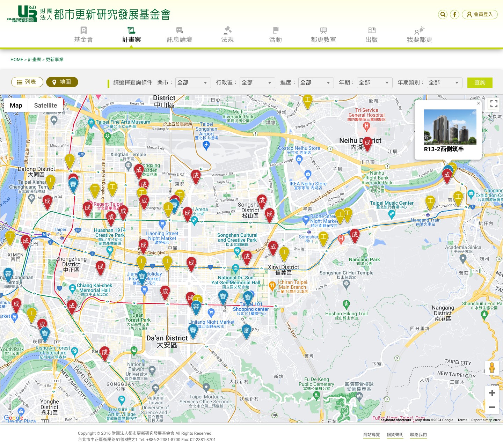This screenshot has width=503, height=448.
Task: Open 會員登入 member login
Action: pos(480,14)
